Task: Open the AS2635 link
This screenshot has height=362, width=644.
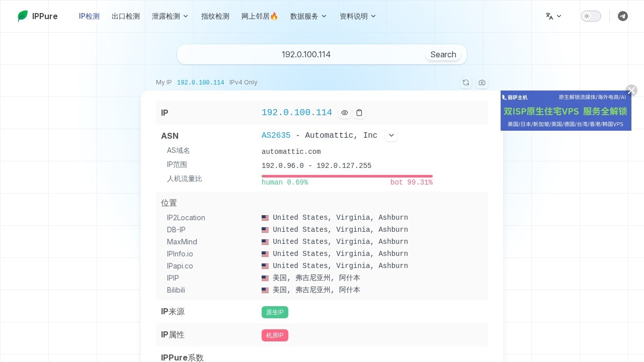Action: [x=276, y=135]
